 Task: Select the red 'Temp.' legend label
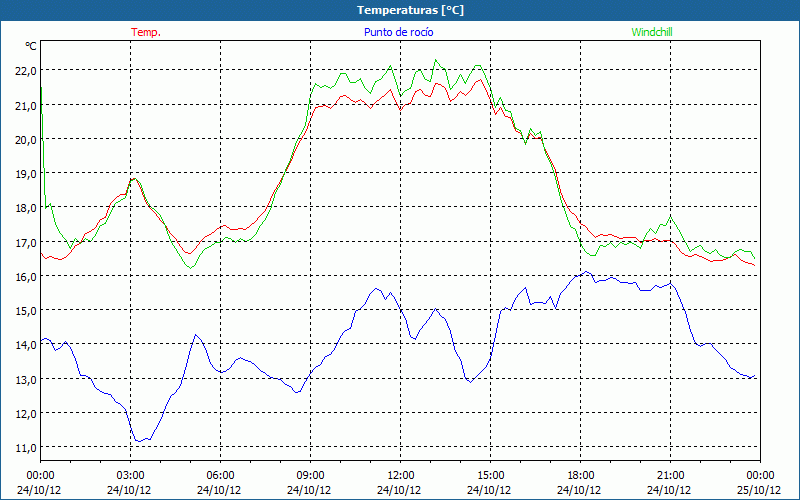click(146, 32)
